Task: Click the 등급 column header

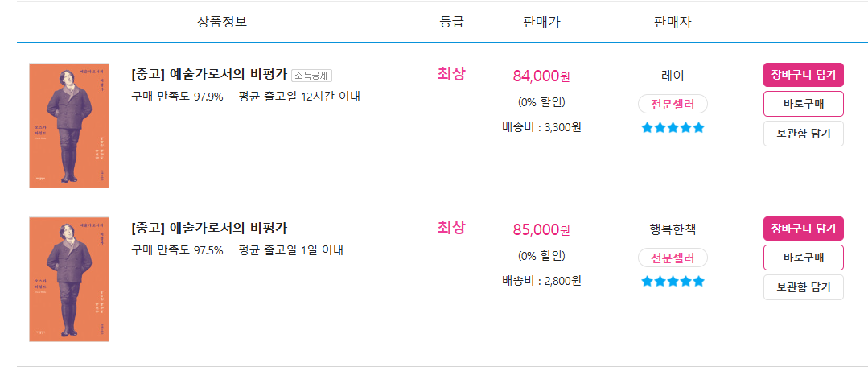Action: point(451,23)
